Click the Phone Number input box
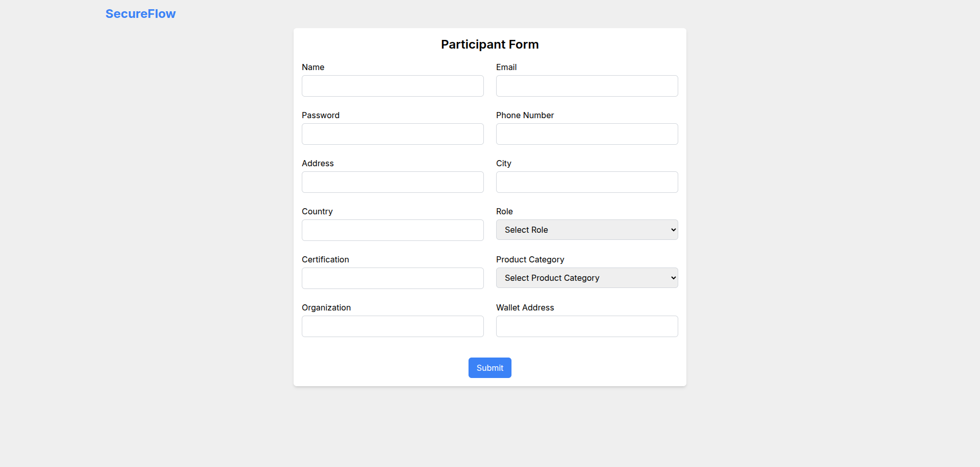The height and width of the screenshot is (467, 980). pos(587,134)
